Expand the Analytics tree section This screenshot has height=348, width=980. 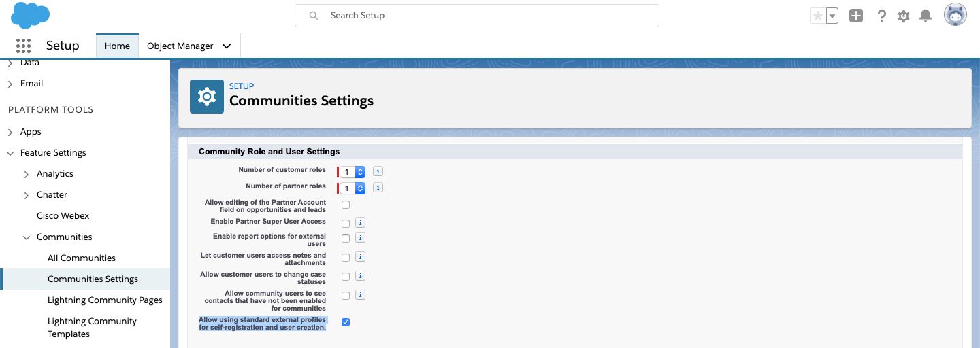[x=27, y=174]
